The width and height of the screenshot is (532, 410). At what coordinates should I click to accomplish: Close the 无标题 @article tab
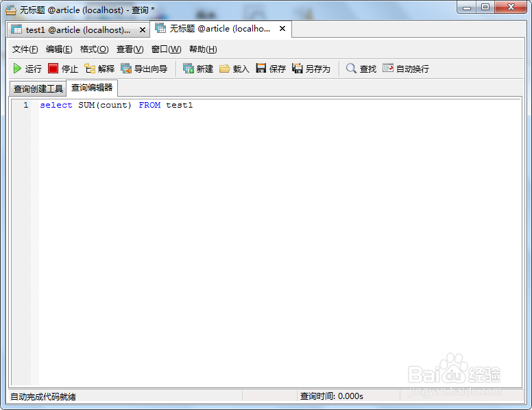(282, 29)
